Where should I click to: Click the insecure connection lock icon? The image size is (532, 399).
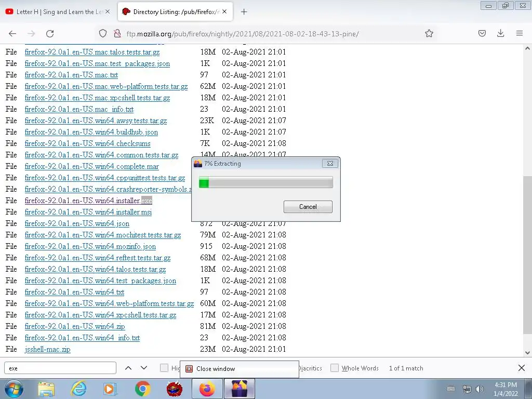click(x=117, y=33)
